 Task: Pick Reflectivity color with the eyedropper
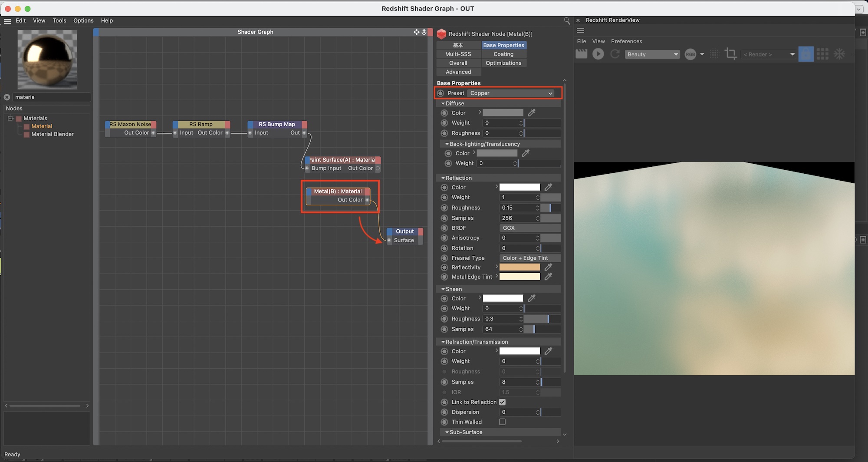point(549,267)
